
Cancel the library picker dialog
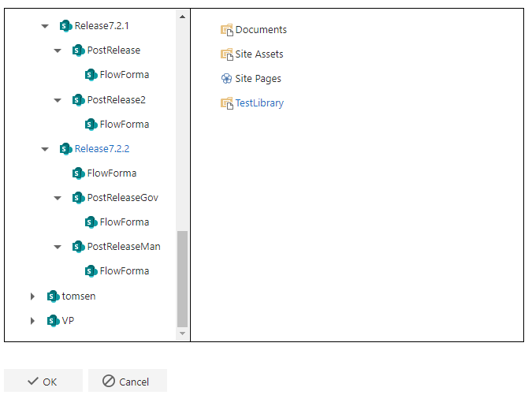(x=128, y=381)
